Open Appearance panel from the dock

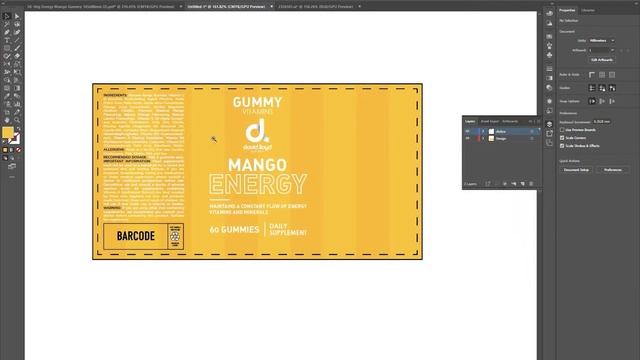(x=549, y=101)
